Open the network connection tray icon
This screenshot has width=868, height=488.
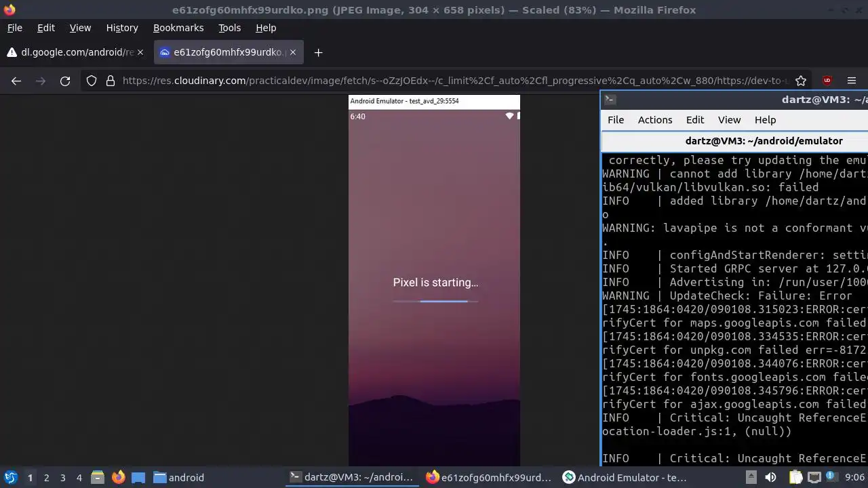click(814, 477)
